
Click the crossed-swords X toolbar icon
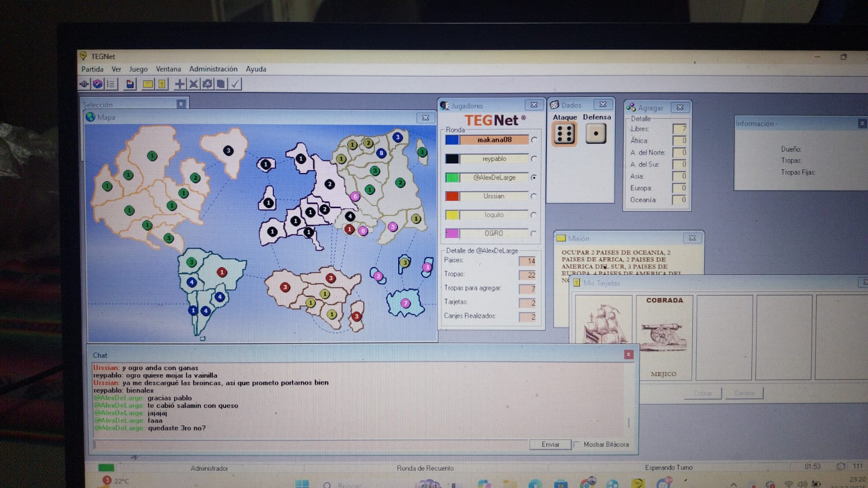point(194,84)
